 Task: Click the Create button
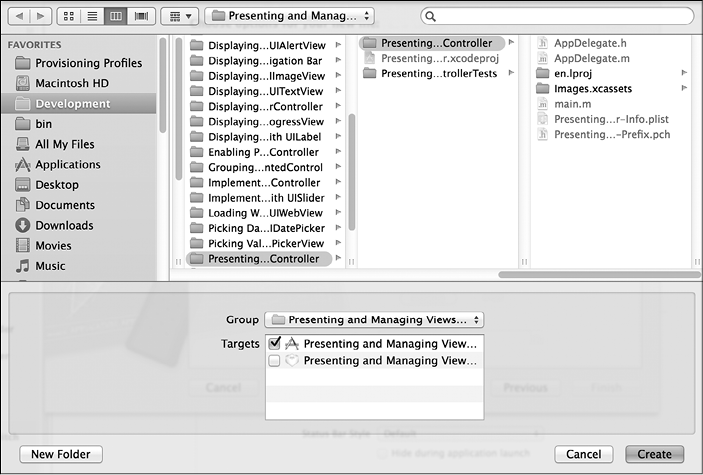[x=655, y=454]
